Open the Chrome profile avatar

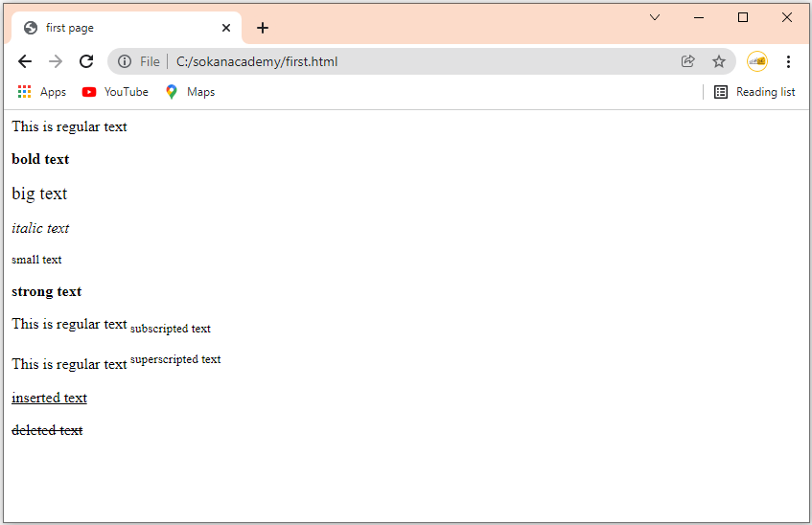pos(757,61)
